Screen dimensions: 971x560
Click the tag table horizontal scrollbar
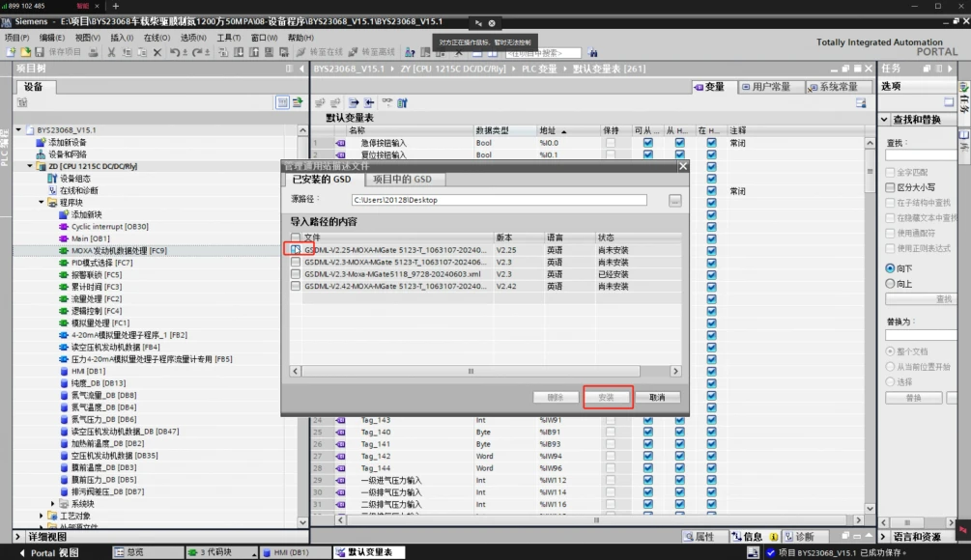(596, 520)
